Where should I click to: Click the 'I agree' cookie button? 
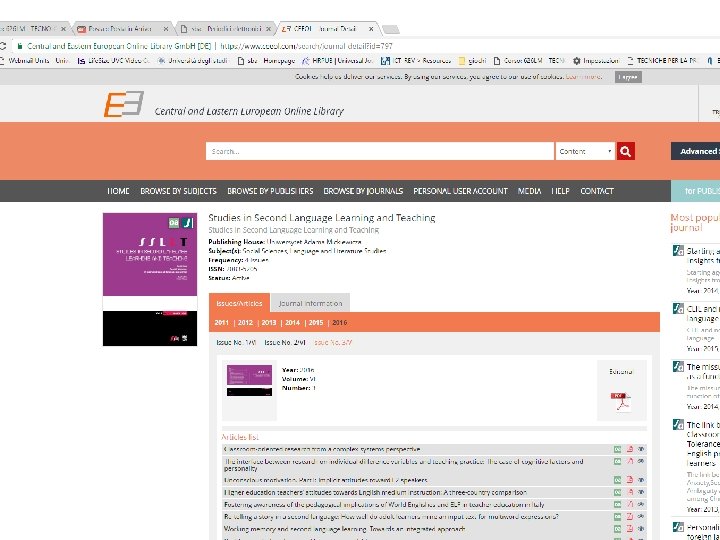628,77
